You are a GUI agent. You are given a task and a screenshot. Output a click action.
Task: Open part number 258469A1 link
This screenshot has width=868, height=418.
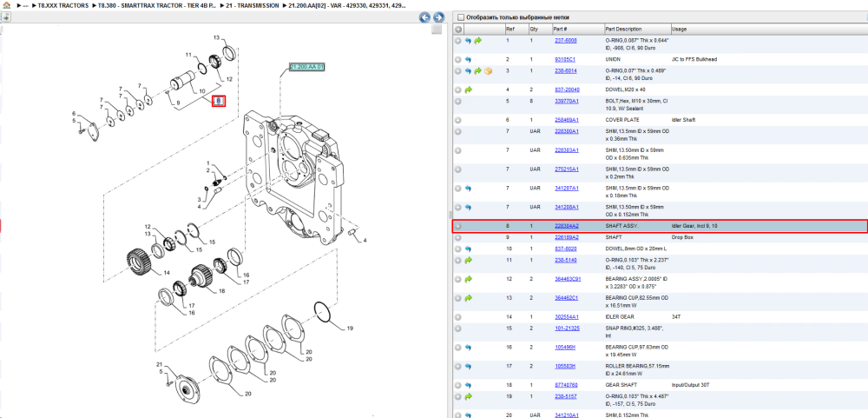click(x=566, y=120)
